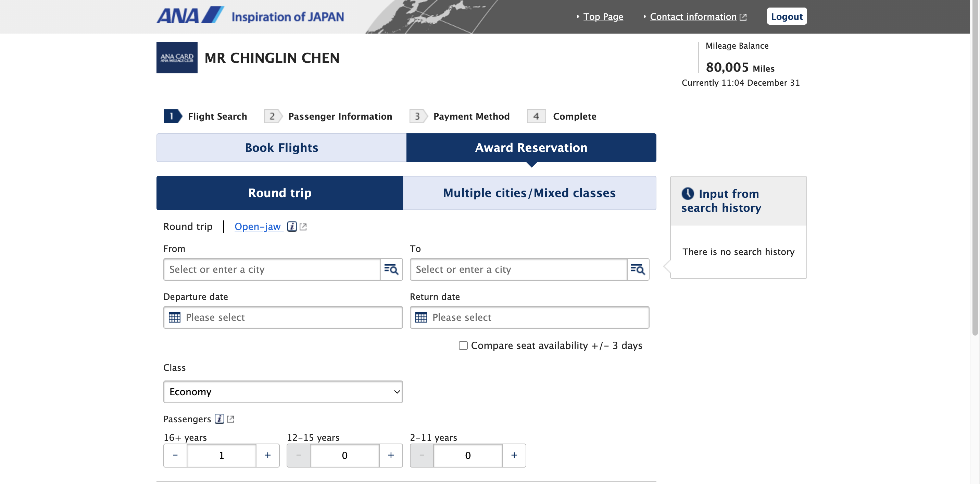The height and width of the screenshot is (484, 980).
Task: Increase 12-15 years passenger count
Action: (x=391, y=455)
